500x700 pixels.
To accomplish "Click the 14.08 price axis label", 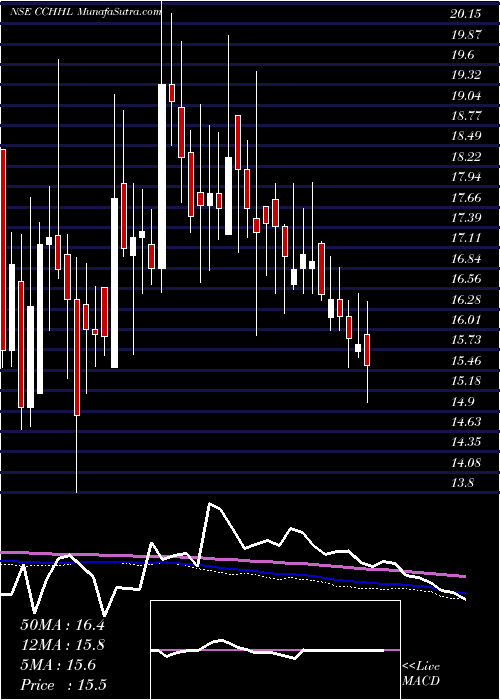I will tap(466, 462).
